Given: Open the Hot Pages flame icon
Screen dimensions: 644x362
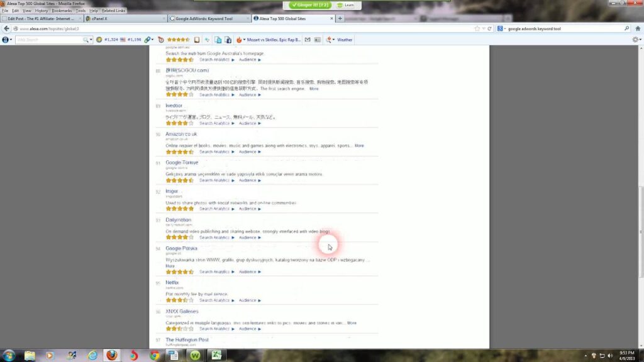Looking at the screenshot, I should click(239, 40).
